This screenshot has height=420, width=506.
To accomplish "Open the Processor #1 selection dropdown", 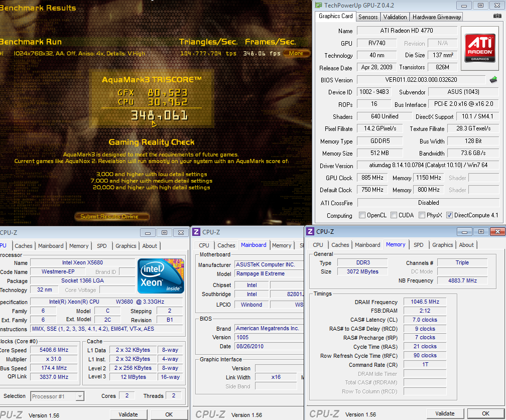I will (x=80, y=396).
